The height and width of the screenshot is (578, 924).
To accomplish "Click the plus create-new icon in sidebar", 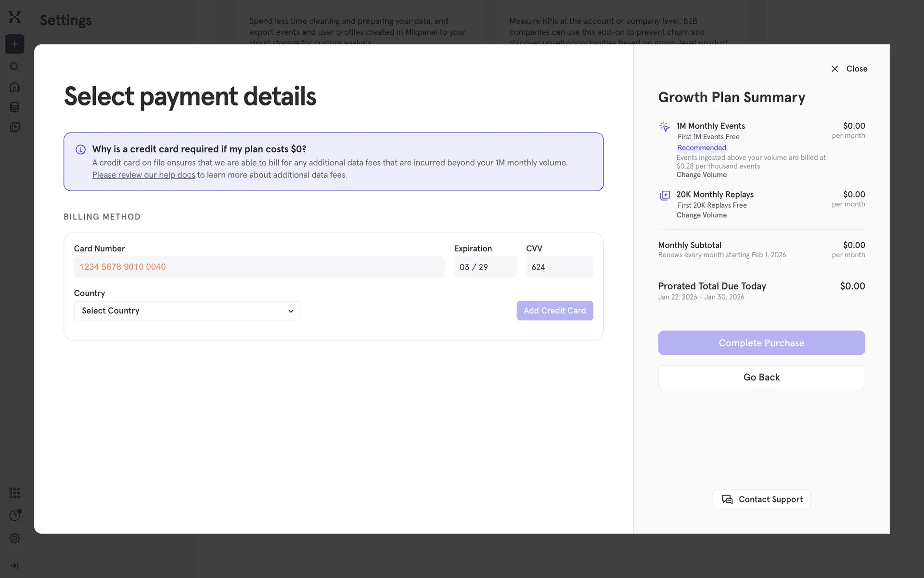I will 14,44.
